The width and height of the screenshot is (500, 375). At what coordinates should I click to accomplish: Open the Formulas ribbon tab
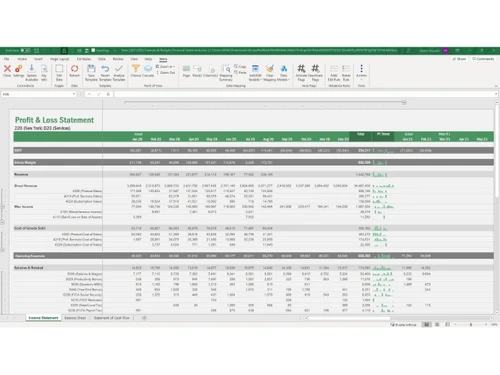pos(84,59)
